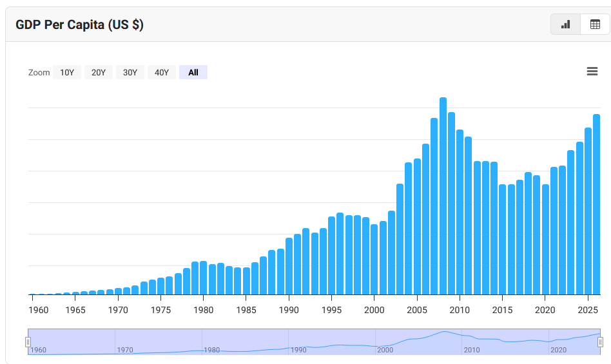Click 1990 label in navigator timeline
This screenshot has height=364, width=611.
pos(298,350)
